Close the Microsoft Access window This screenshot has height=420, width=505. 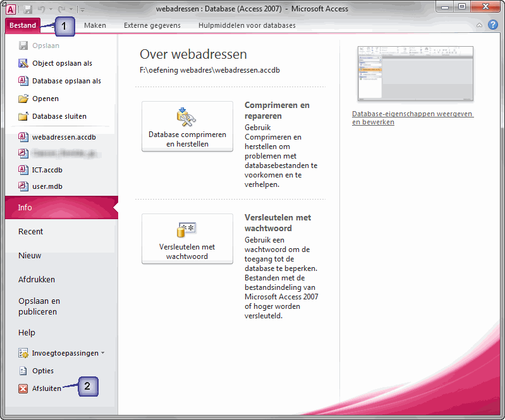(x=485, y=7)
